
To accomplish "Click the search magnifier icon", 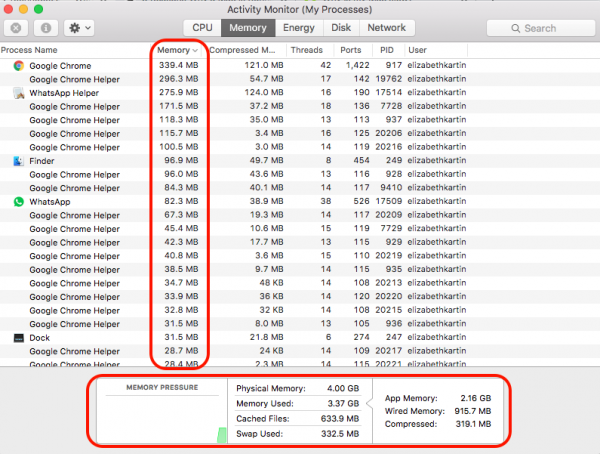I will [515, 28].
